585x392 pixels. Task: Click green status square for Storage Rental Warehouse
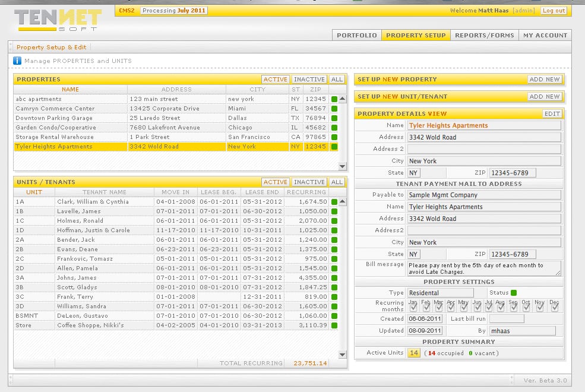tap(334, 137)
